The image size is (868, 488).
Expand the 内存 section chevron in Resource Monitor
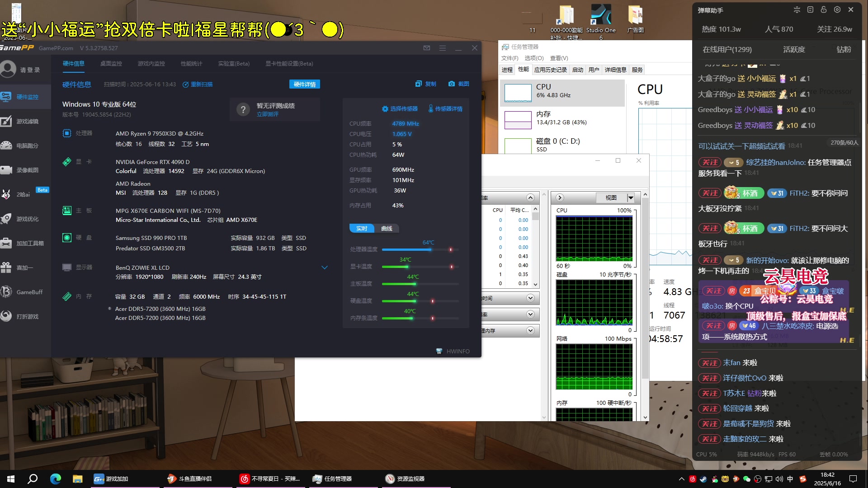tap(530, 331)
